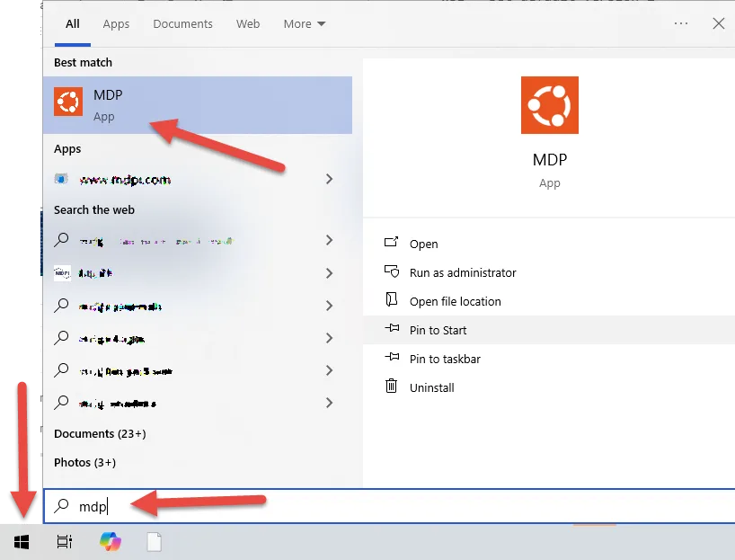Screen dimensions: 735x560
Task: Click the shield Run as administrator icon
Action: tap(392, 271)
